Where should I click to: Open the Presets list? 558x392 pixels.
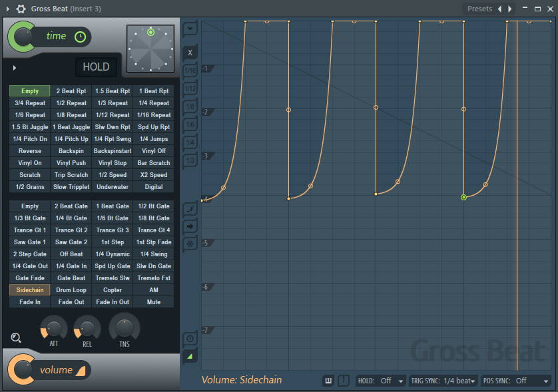click(x=479, y=9)
